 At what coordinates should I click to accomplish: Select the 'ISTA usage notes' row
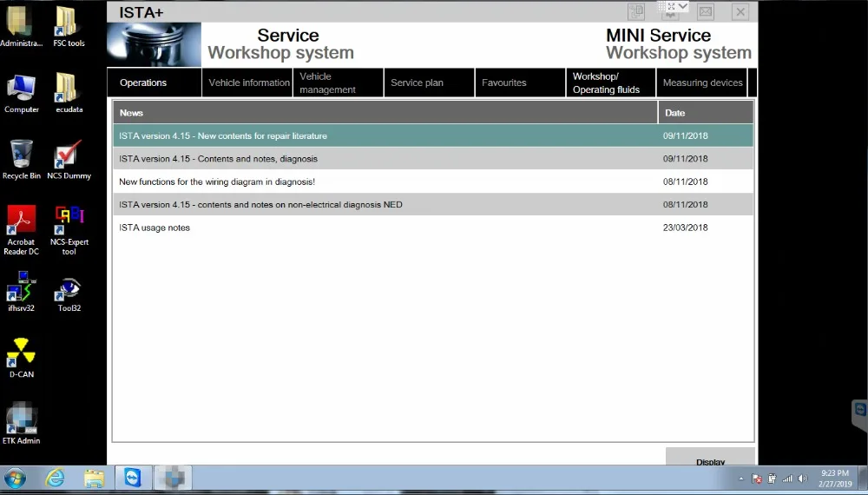[433, 228]
